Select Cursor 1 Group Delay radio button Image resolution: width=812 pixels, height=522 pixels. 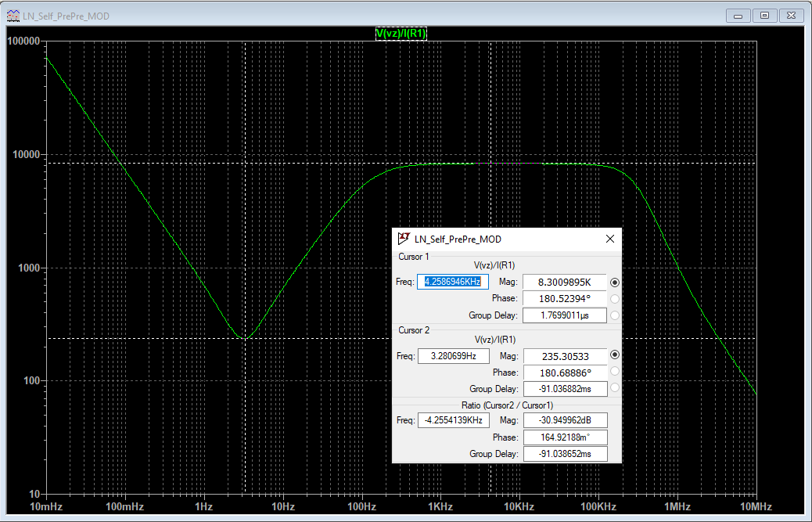(615, 315)
